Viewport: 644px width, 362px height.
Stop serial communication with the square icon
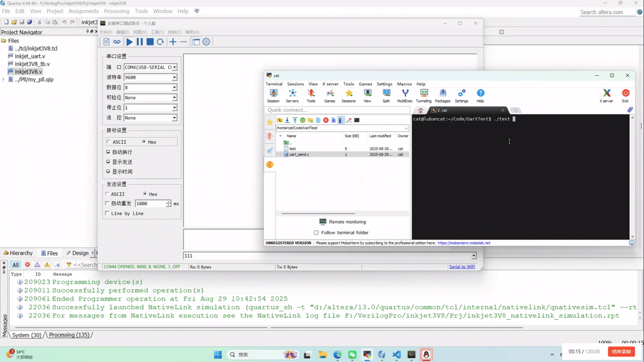[x=150, y=42]
